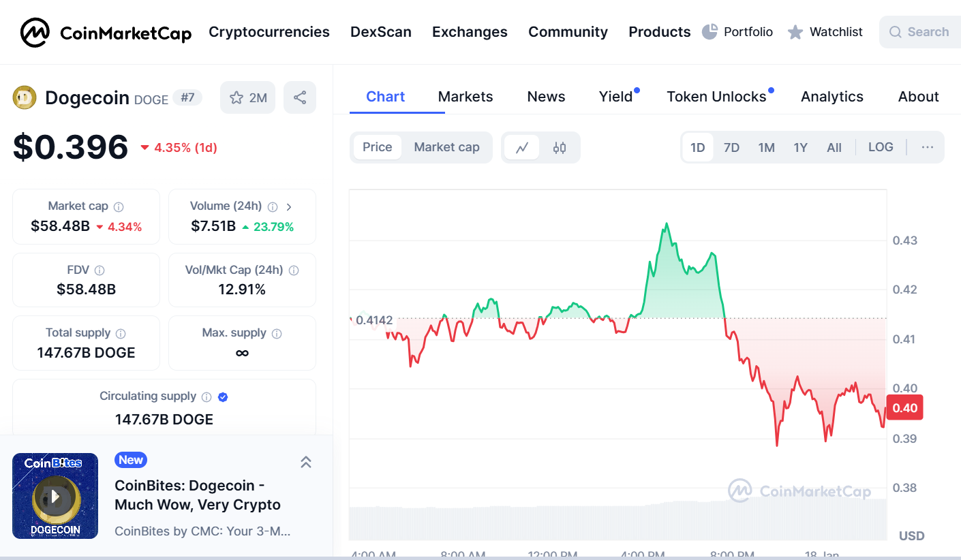Select the All time range
The image size is (961, 560).
pyautogui.click(x=834, y=147)
